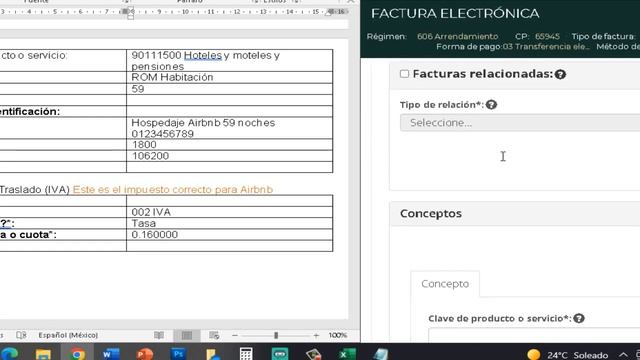Click the cell containing 59

(x=230, y=89)
